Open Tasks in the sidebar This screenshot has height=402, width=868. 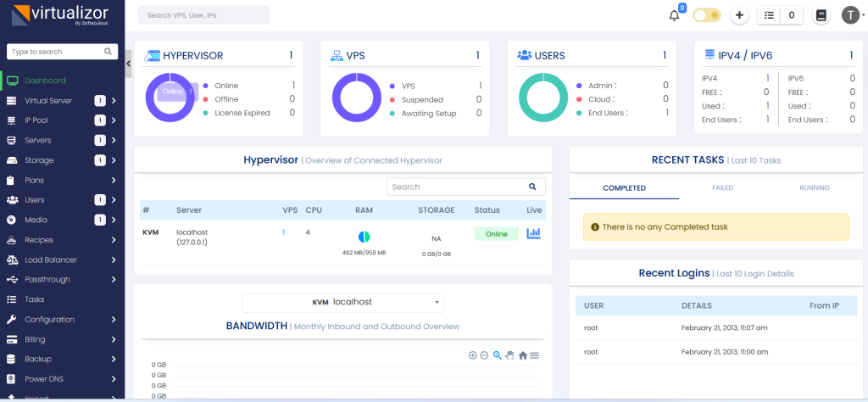click(x=34, y=299)
